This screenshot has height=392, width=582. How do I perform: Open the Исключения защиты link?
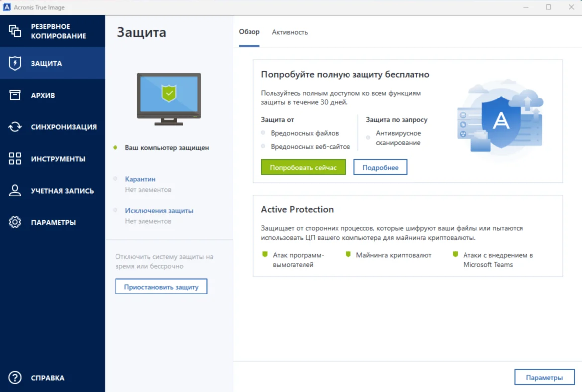pyautogui.click(x=159, y=210)
